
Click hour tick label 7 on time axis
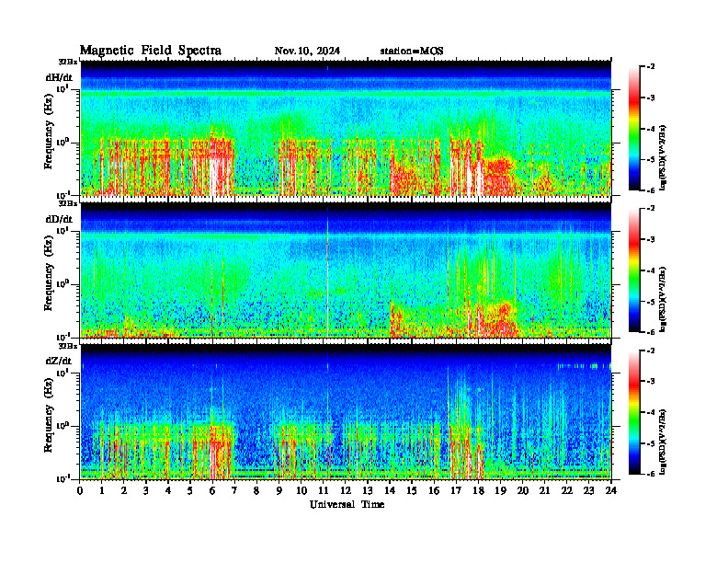[x=234, y=490]
